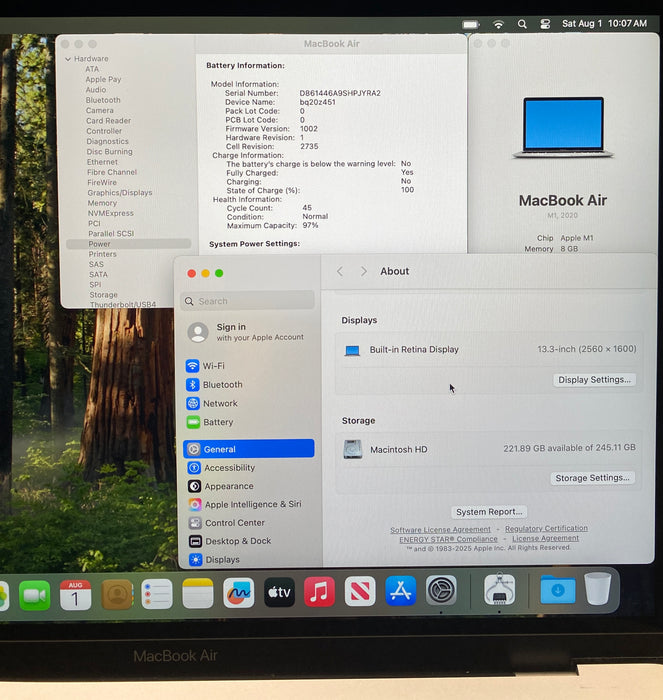Select Bluetooth in System Information sidebar
The height and width of the screenshot is (700, 663).
pos(103,100)
